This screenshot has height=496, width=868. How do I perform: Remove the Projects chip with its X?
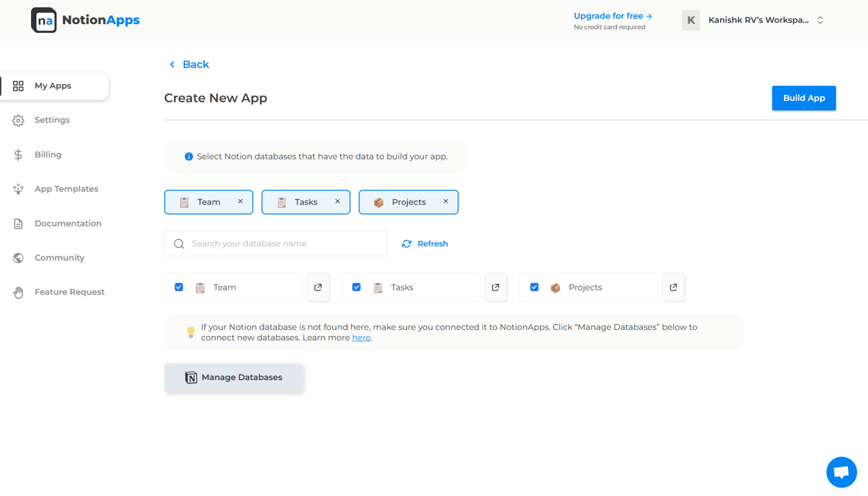(445, 201)
